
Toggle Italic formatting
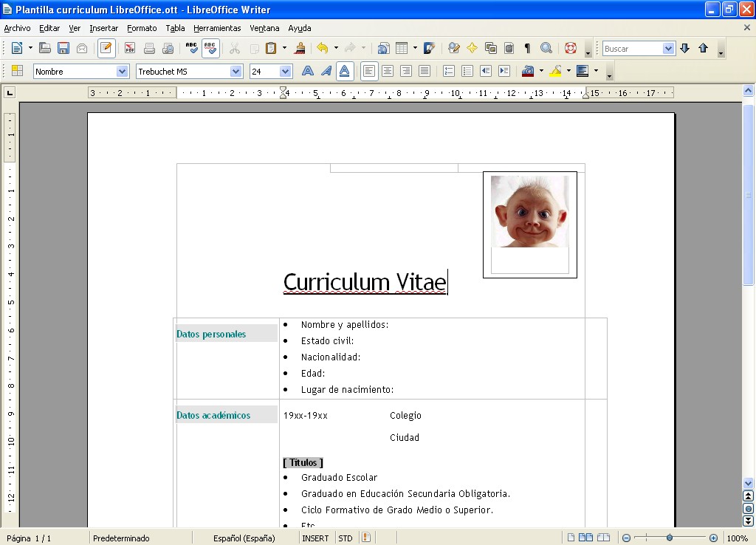[x=326, y=72]
